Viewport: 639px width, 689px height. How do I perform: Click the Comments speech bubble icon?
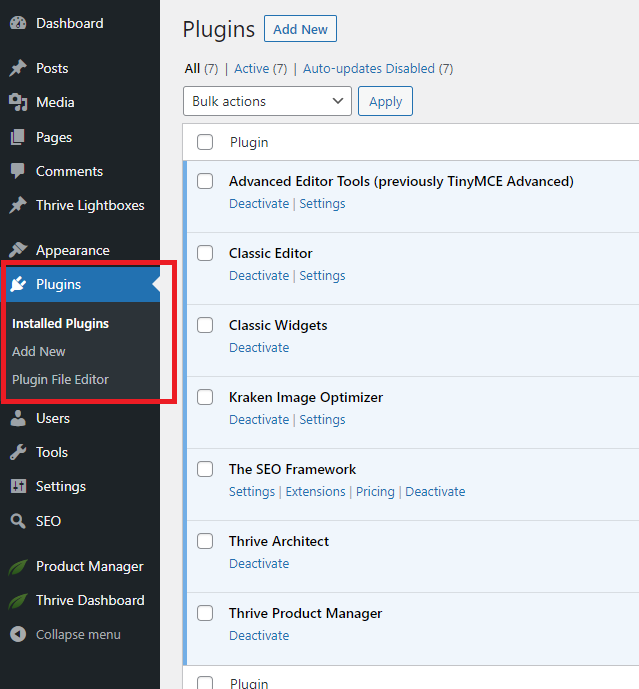18,171
